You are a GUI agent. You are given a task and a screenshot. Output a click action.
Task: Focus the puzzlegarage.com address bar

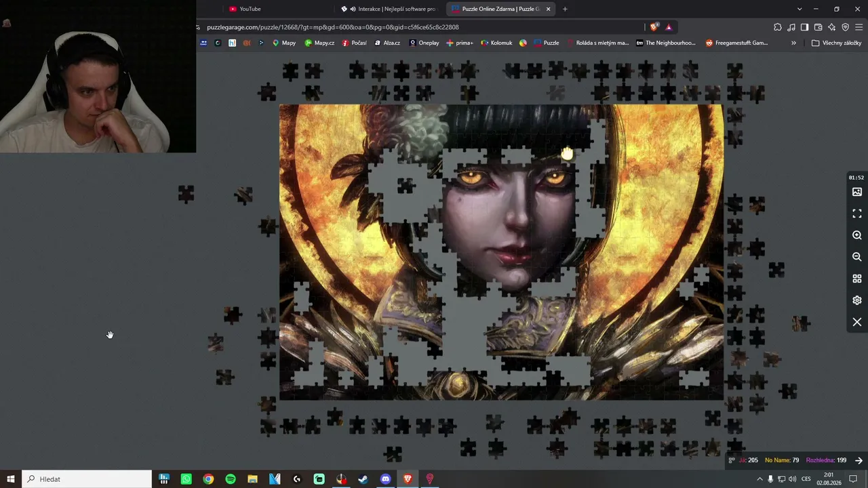click(x=420, y=27)
